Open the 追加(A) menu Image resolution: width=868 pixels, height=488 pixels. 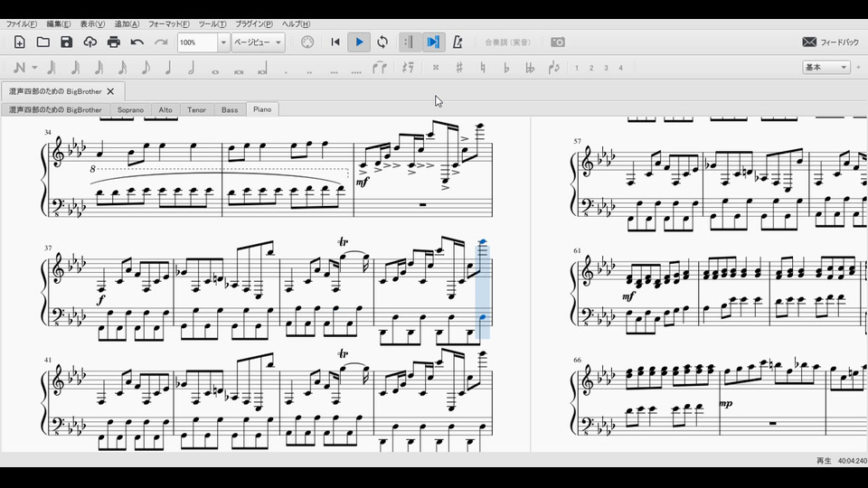click(127, 24)
